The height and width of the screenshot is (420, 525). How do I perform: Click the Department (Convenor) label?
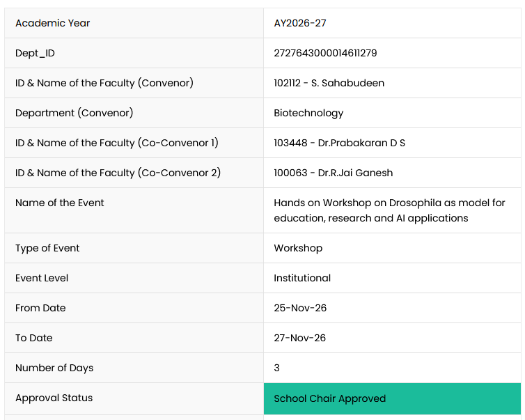(74, 113)
